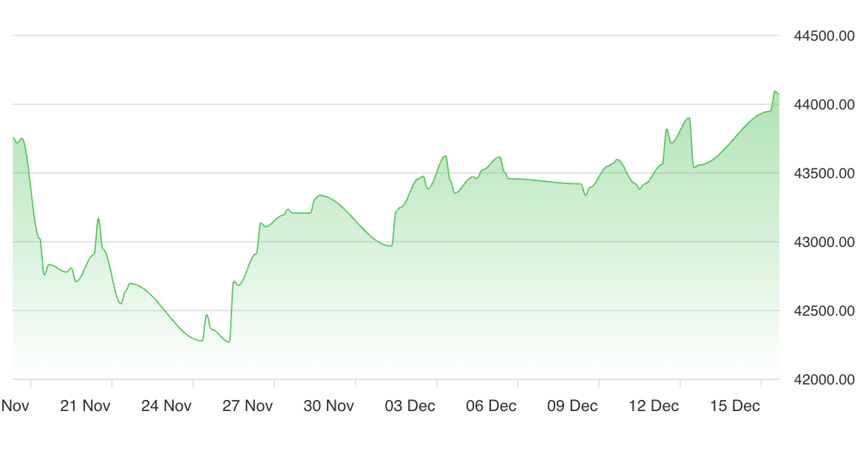Click the 03 Dec date label
Image resolution: width=868 pixels, height=451 pixels.
point(410,406)
